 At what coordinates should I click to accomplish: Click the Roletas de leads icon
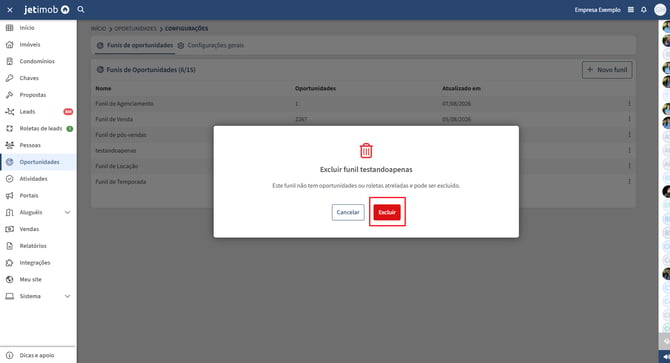(9, 129)
